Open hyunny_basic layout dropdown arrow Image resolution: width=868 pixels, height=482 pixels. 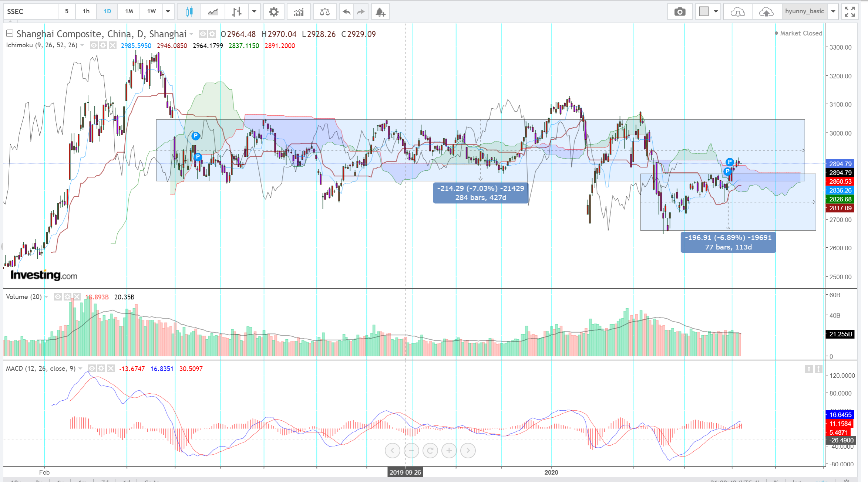coord(833,11)
